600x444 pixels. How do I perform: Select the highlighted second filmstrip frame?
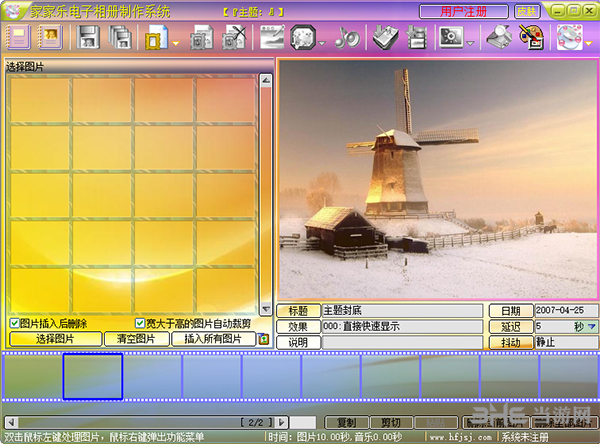click(93, 377)
